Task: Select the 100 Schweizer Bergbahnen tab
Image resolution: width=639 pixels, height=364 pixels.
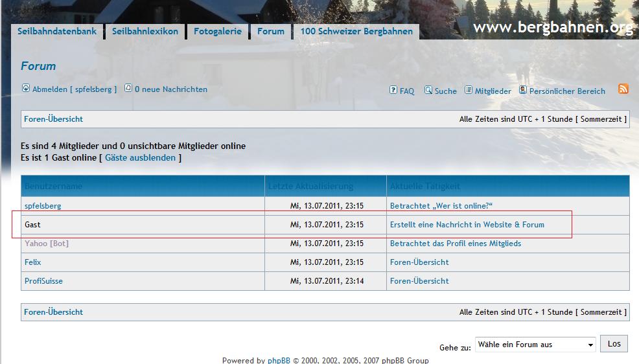Action: [x=356, y=31]
